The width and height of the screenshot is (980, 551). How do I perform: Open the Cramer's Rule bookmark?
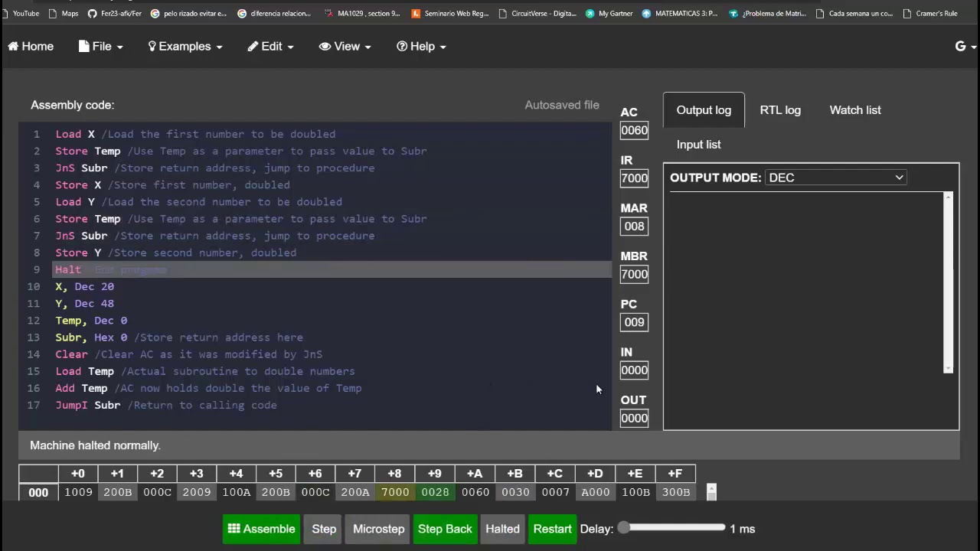click(930, 13)
